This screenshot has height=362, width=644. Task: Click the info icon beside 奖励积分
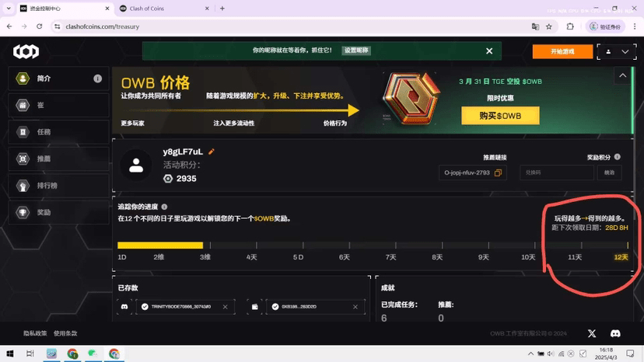tap(618, 157)
